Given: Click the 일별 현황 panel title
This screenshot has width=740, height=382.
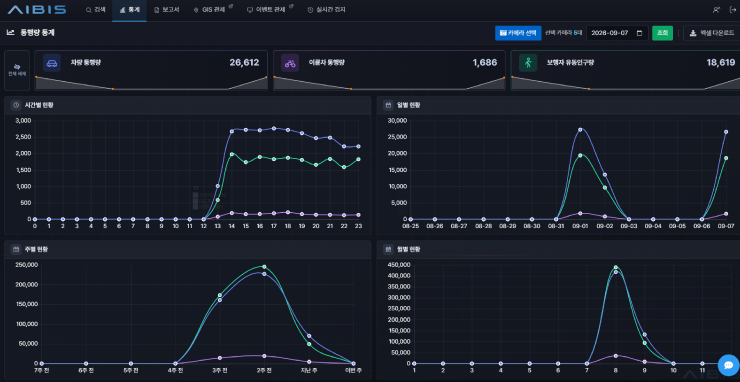Looking at the screenshot, I should coord(409,105).
